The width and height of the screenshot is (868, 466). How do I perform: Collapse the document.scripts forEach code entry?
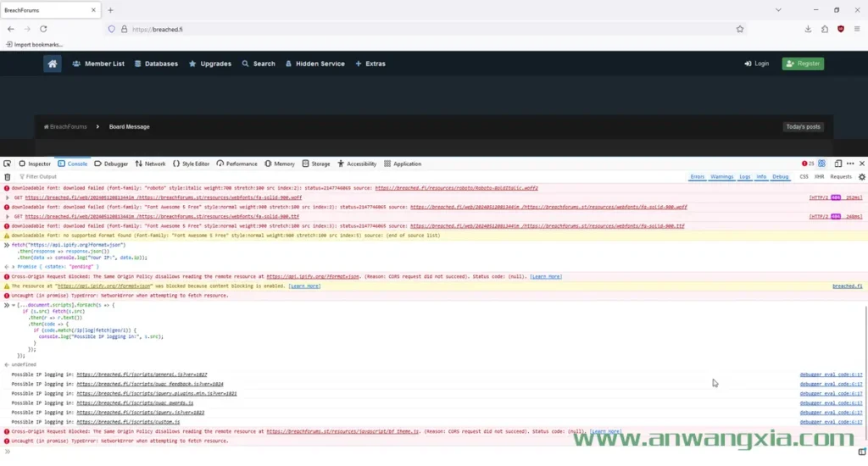tap(14, 305)
